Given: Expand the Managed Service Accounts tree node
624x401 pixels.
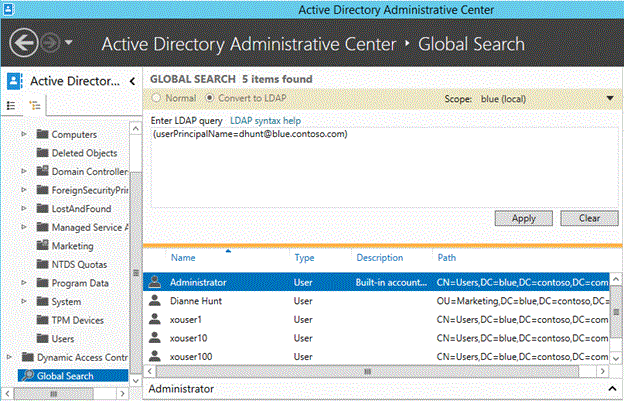Looking at the screenshot, I should pos(24,227).
